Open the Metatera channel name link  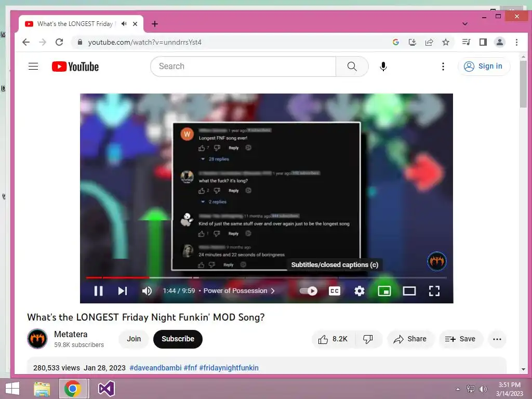tap(71, 334)
